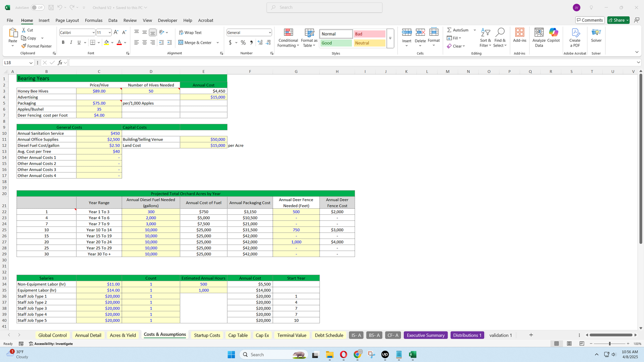Toggle Bold formatting
The image size is (644, 362).
pyautogui.click(x=63, y=43)
